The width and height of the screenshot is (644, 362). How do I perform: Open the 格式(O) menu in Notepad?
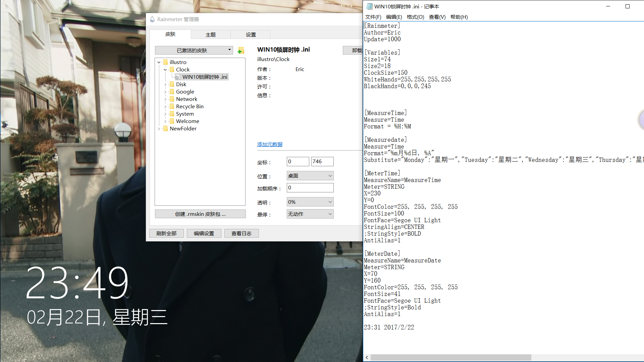[x=415, y=17]
